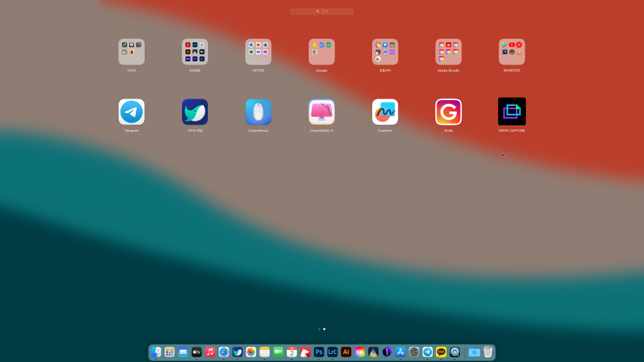644x362 pixels.
Task: Open Whale browser from the Dock
Action: [x=237, y=352]
